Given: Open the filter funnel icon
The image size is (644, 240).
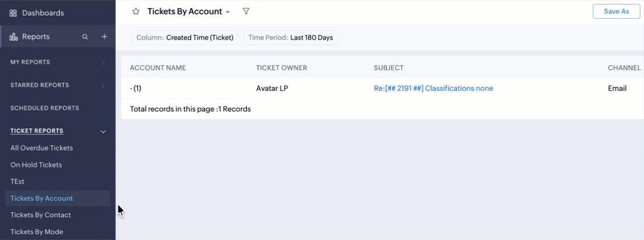Looking at the screenshot, I should pyautogui.click(x=246, y=12).
